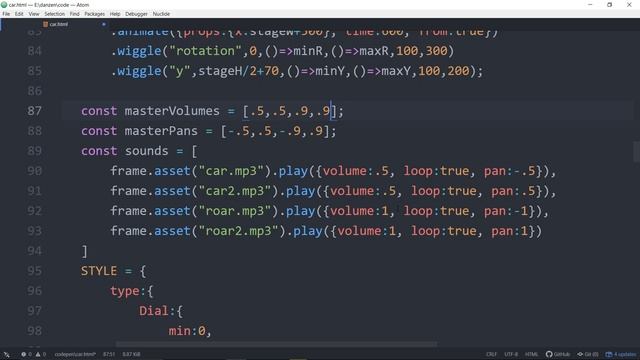Screen dimensions: 640x360
Task: Click the "car.mp3" string
Action: 231,171
